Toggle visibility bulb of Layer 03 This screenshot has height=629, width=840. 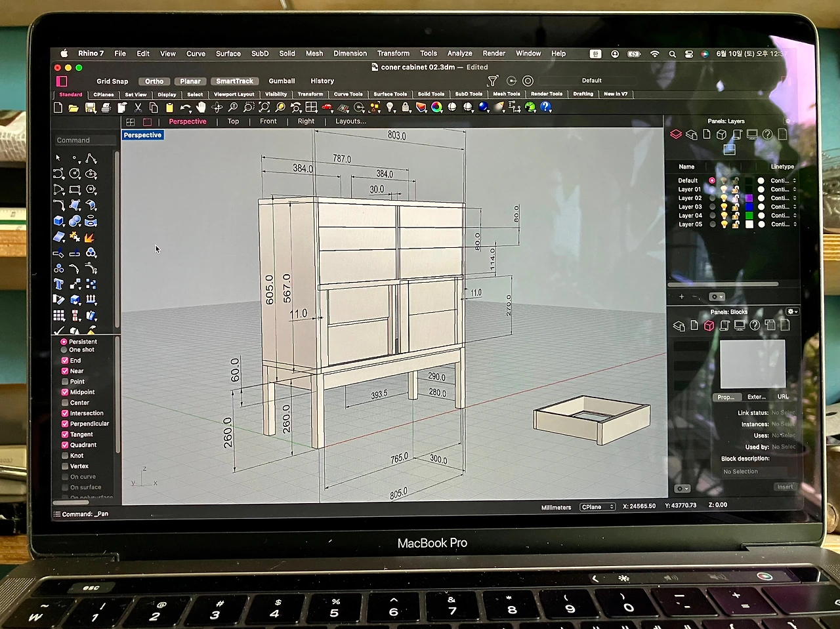723,207
